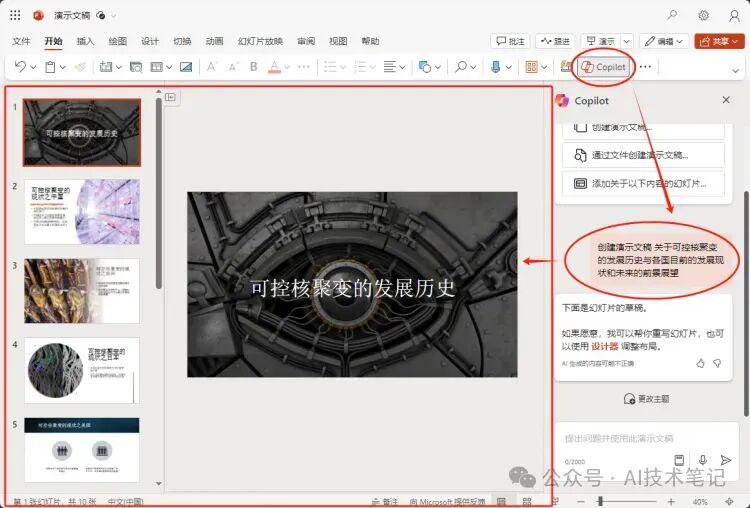Switch to the 幻灯片放映 tab

[x=260, y=41]
